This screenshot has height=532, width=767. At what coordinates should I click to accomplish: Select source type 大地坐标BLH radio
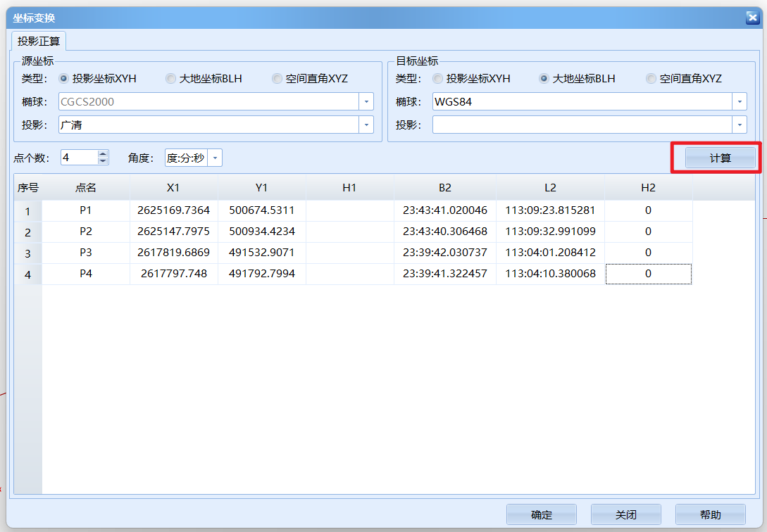pyautogui.click(x=171, y=79)
